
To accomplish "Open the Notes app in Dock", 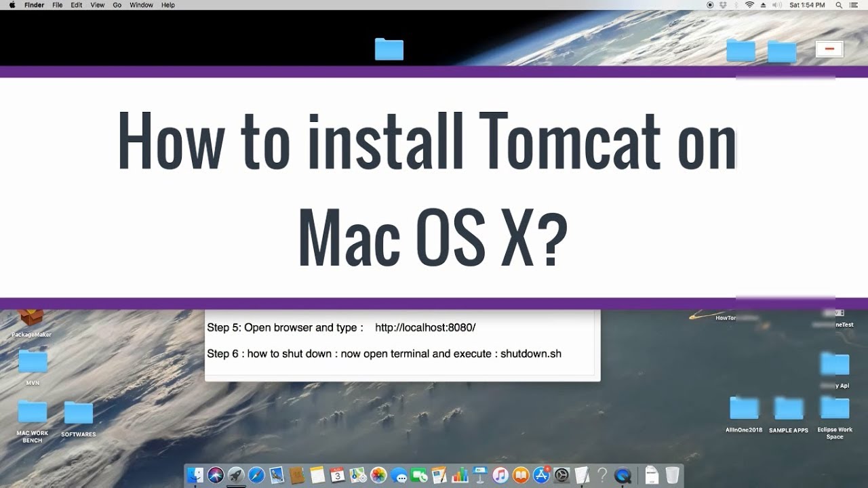I will point(317,475).
